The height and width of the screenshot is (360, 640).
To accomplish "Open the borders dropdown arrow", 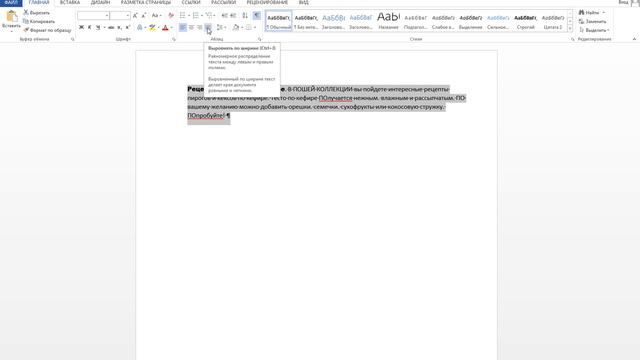I will click(x=255, y=27).
